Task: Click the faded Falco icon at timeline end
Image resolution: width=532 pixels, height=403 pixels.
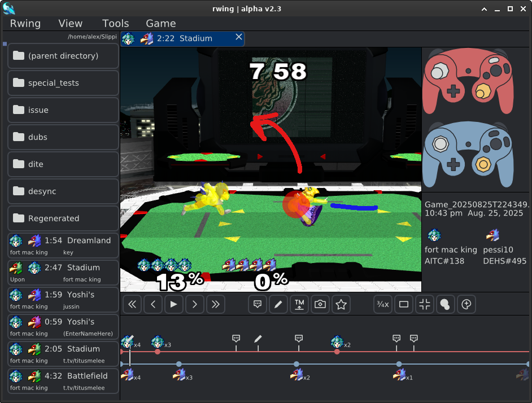Action: [x=522, y=375]
